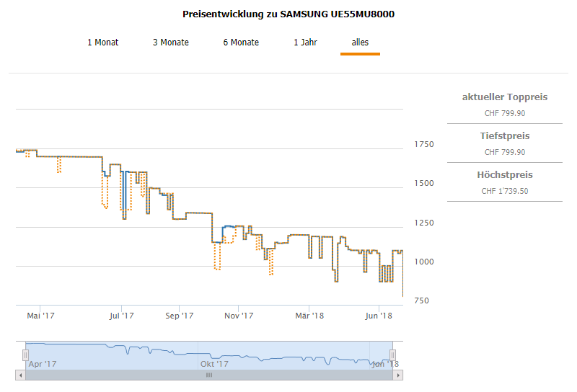
Task: Click the 1500 y-axis label
Action: pos(424,184)
